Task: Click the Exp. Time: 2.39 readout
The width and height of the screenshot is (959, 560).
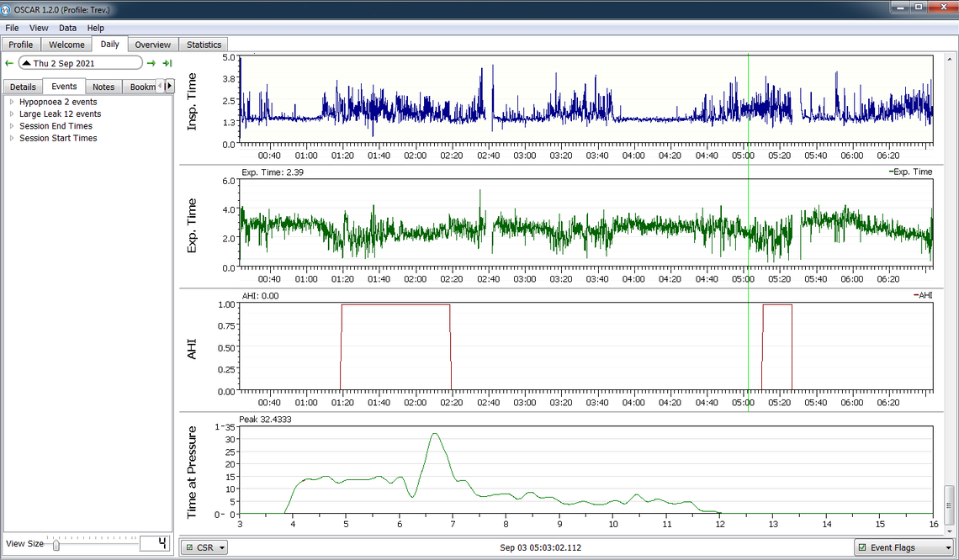Action: (273, 172)
